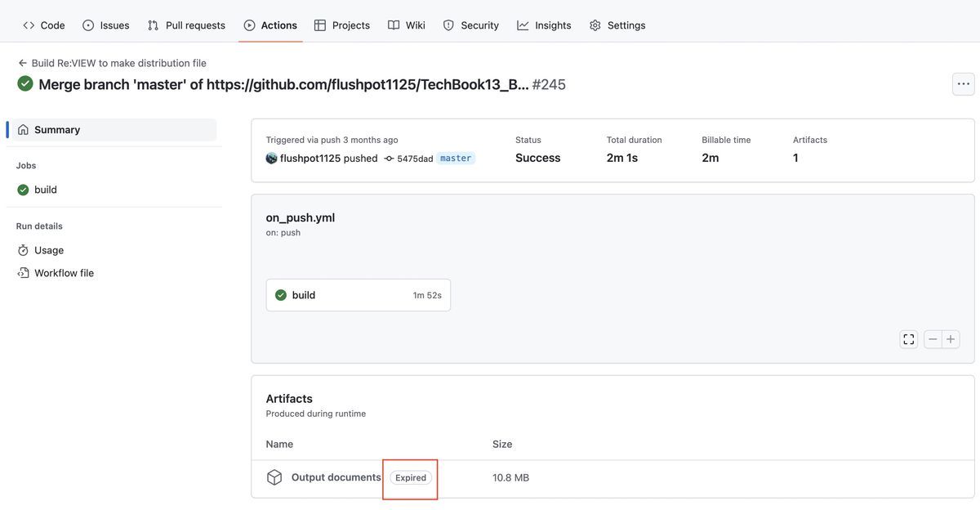Open the Projects tab
This screenshot has width=980, height=510.
pos(342,25)
